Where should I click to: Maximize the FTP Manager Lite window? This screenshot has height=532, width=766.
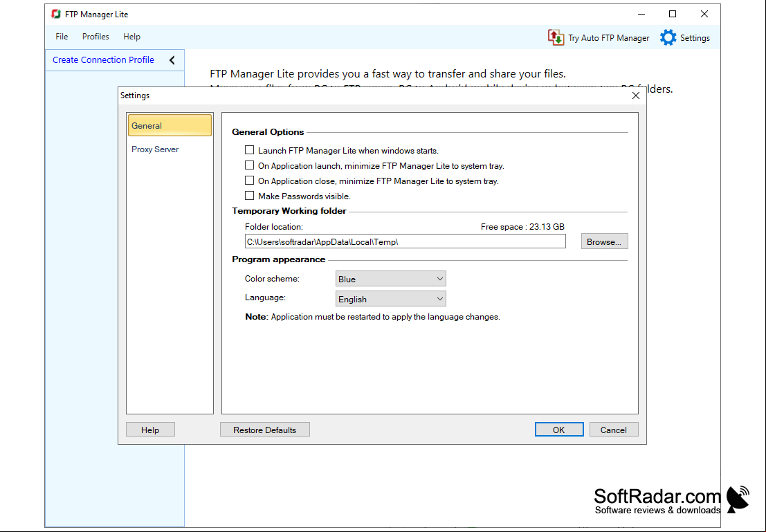673,14
